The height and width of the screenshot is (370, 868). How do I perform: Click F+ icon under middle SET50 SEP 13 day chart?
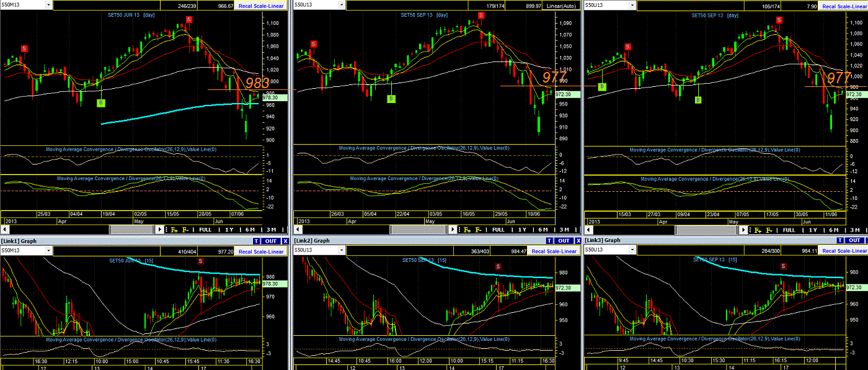pyautogui.click(x=467, y=230)
